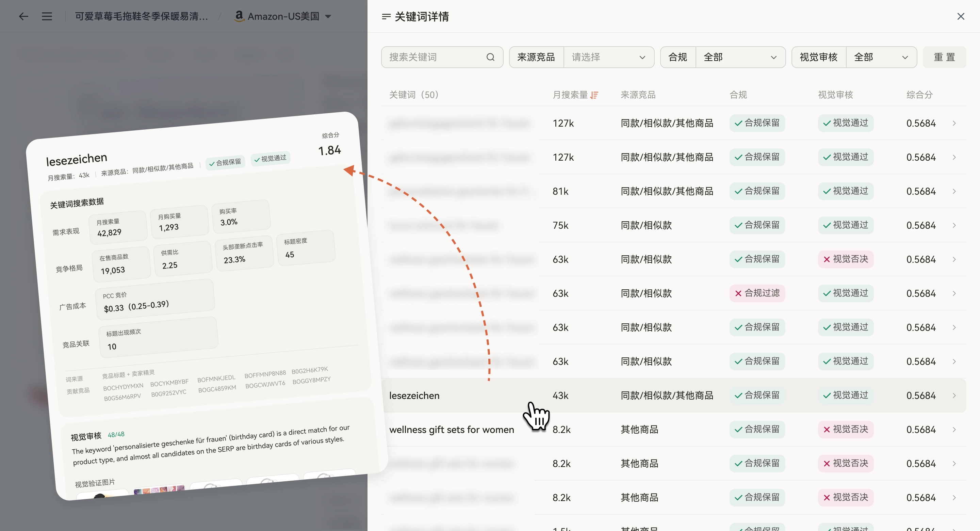Click the 在售商品数 19,053 stat box
Screen dimensions: 980x531
tap(121, 264)
